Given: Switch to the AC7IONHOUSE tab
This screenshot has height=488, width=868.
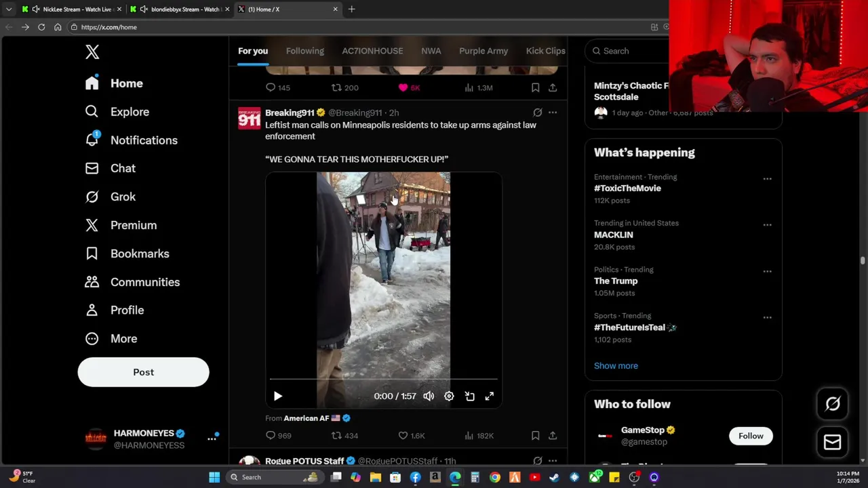Looking at the screenshot, I should [x=372, y=51].
